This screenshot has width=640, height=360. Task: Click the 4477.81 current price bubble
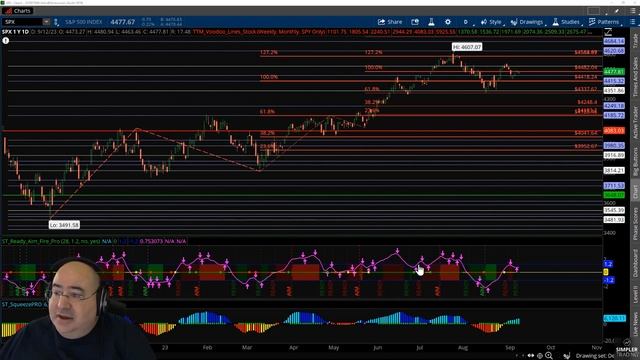(614, 71)
